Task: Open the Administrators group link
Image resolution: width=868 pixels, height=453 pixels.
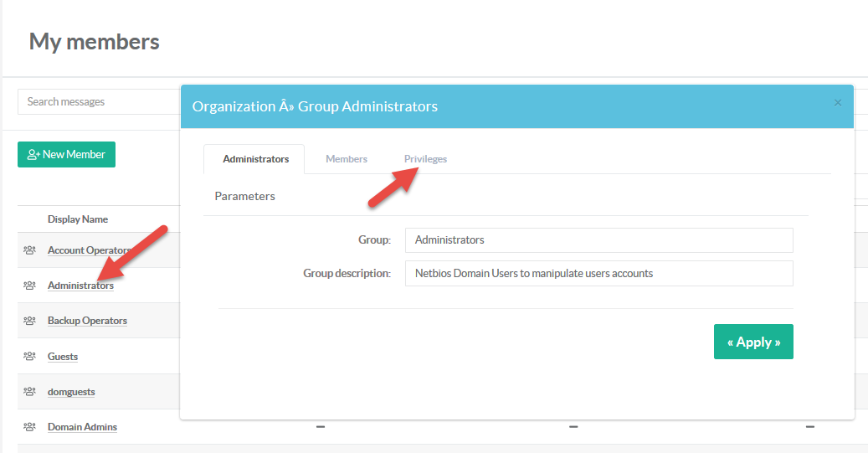Action: [x=80, y=286]
